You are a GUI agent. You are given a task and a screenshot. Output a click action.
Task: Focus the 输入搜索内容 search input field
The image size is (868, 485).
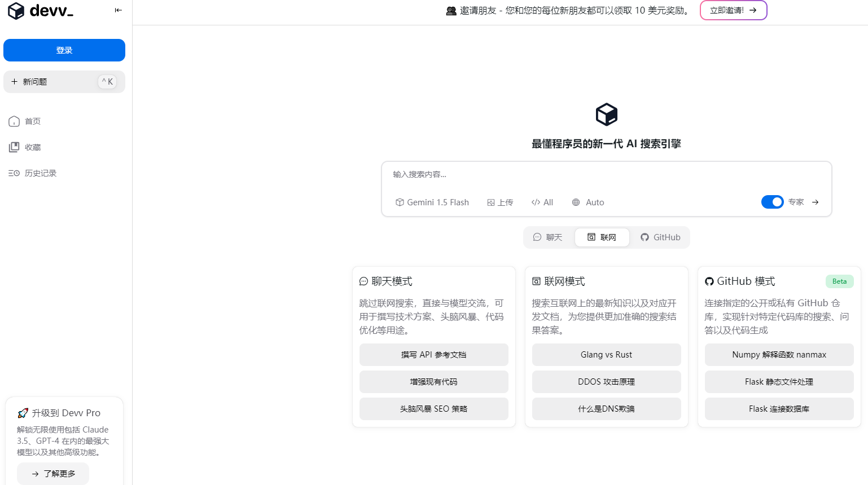[606, 175]
